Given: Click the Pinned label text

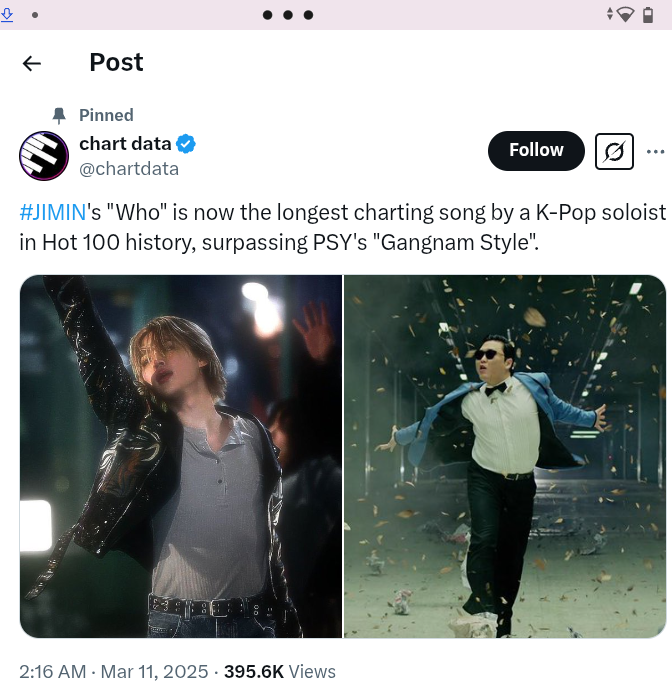Looking at the screenshot, I should [106, 115].
